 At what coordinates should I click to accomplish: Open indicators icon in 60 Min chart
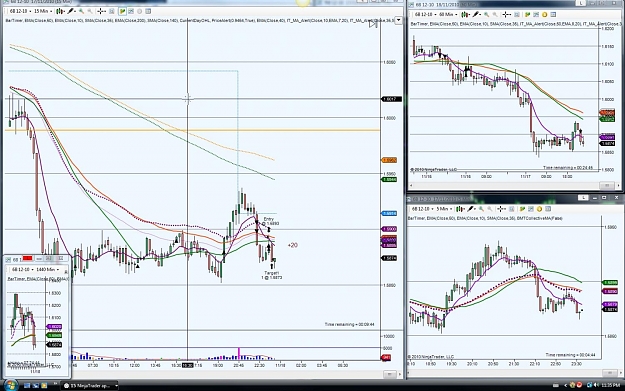pos(536,14)
